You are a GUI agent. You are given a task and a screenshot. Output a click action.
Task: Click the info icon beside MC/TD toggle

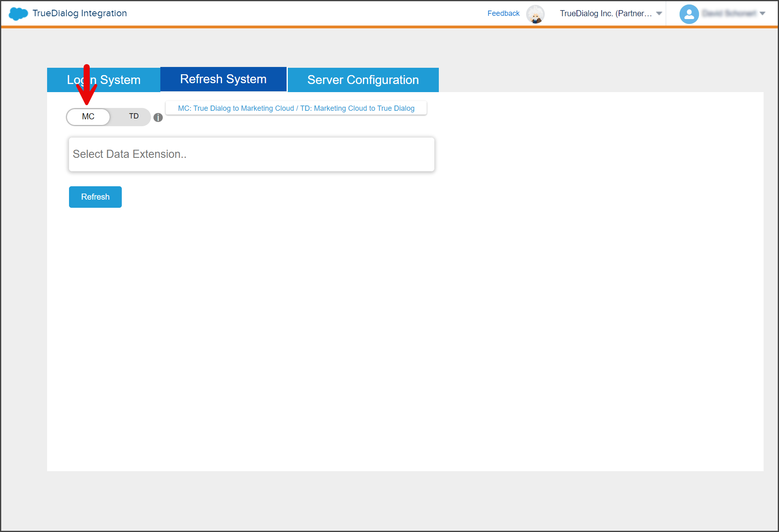tap(158, 118)
